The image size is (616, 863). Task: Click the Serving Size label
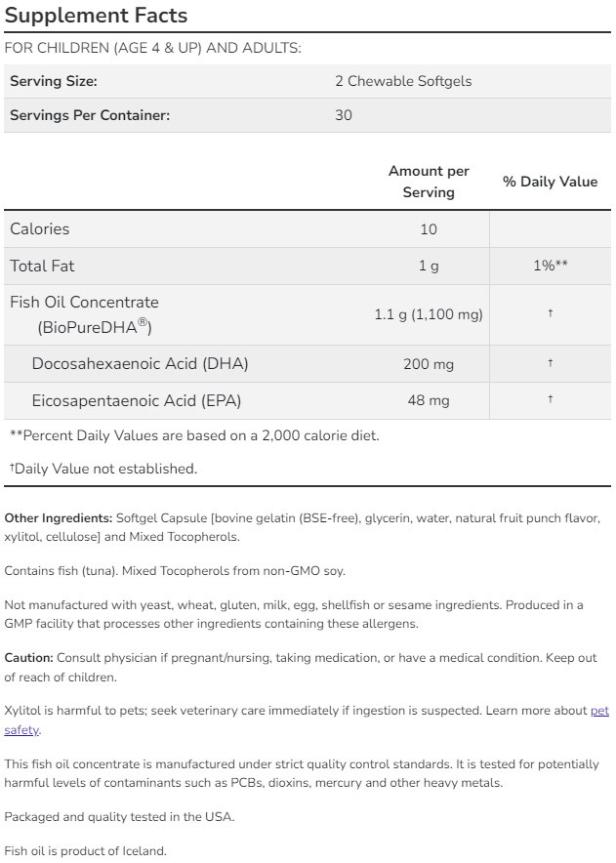53,81
